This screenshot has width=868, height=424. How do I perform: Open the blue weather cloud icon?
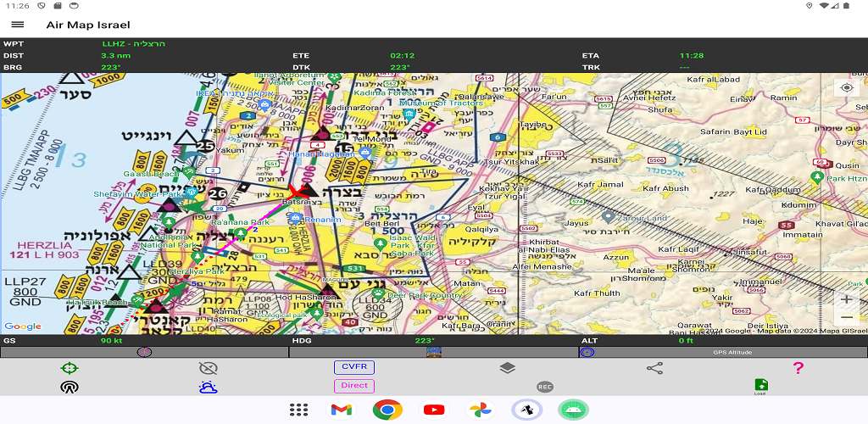tap(209, 387)
